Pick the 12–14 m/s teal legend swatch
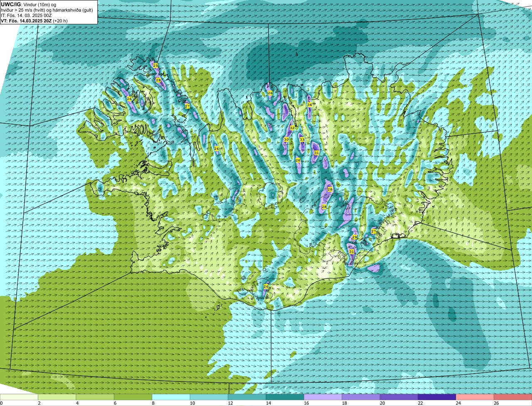 [247, 397]
